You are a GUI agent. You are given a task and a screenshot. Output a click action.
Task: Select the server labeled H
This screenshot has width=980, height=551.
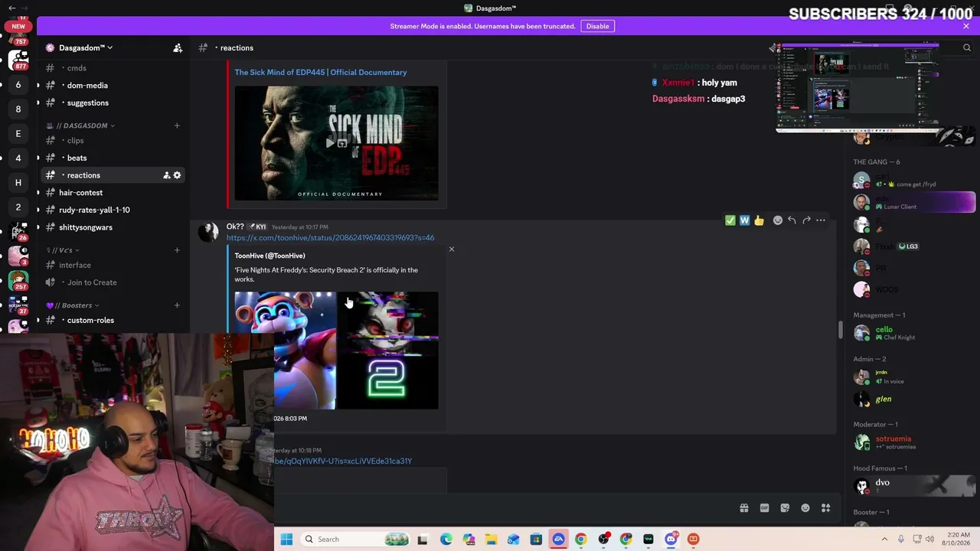click(18, 182)
